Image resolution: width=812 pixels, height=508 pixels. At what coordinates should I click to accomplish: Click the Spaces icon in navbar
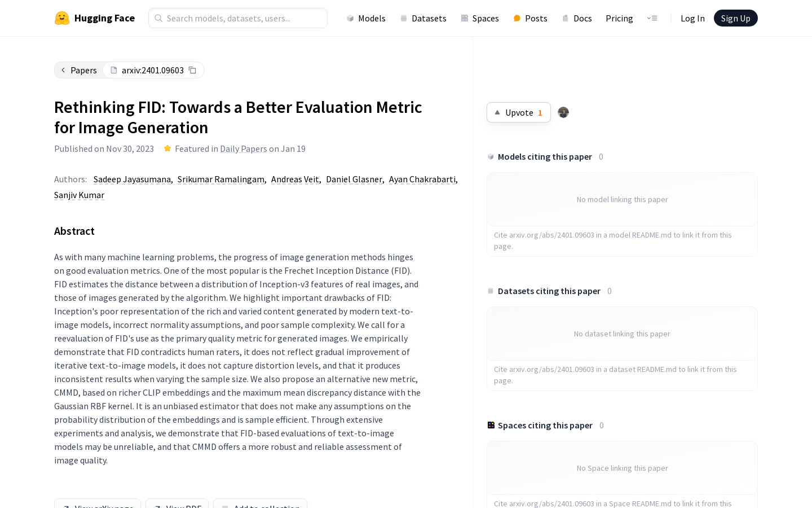click(465, 18)
